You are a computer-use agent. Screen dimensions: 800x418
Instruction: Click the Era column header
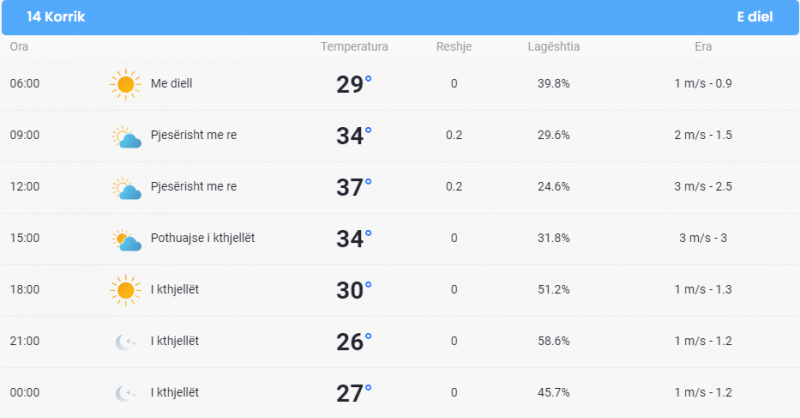(703, 46)
